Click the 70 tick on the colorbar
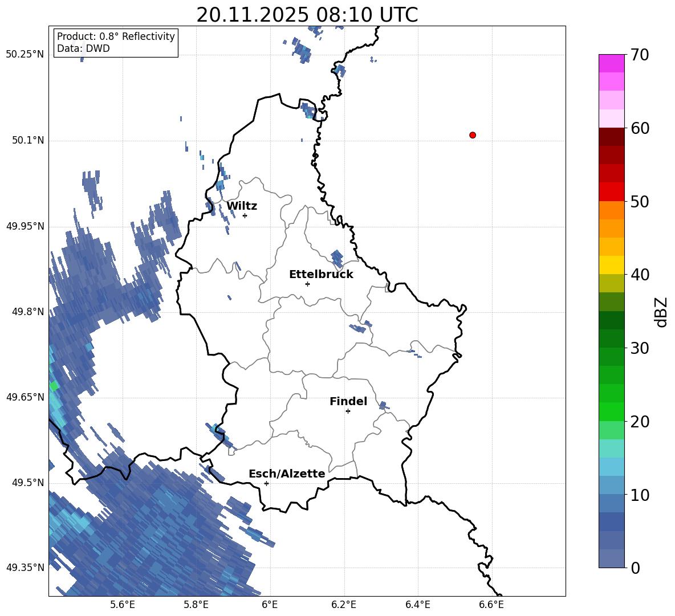The width and height of the screenshot is (675, 616). [x=640, y=55]
